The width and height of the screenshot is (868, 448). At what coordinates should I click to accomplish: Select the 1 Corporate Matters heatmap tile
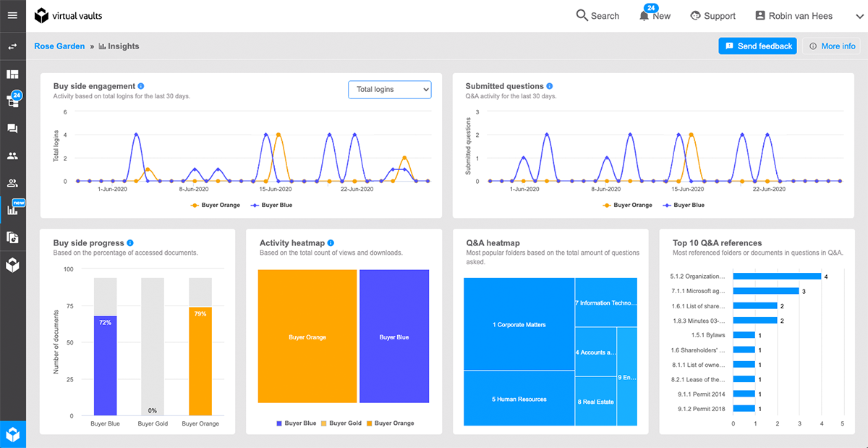pos(519,324)
